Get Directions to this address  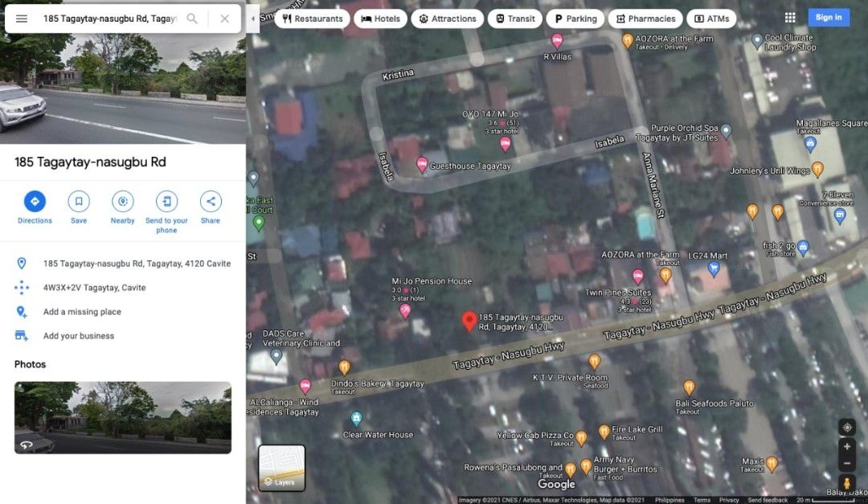[35, 207]
